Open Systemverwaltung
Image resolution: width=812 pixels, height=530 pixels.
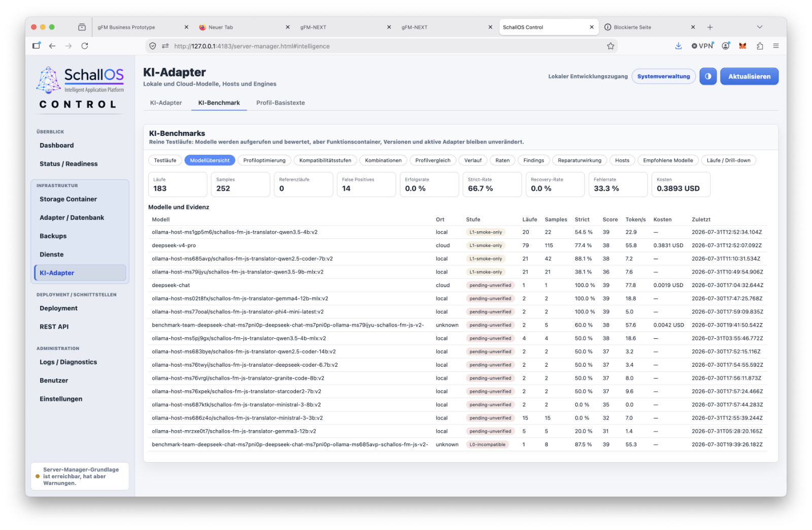(x=663, y=77)
